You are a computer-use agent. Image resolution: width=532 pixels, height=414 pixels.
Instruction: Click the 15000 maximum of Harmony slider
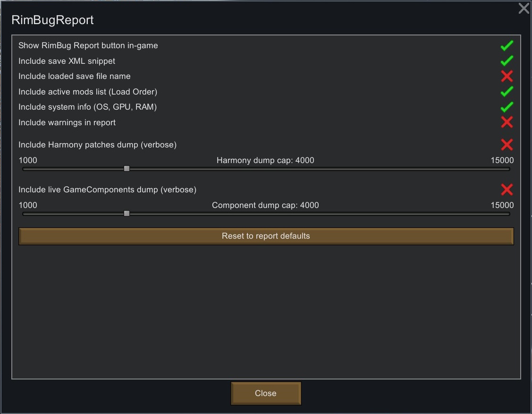tap(502, 160)
